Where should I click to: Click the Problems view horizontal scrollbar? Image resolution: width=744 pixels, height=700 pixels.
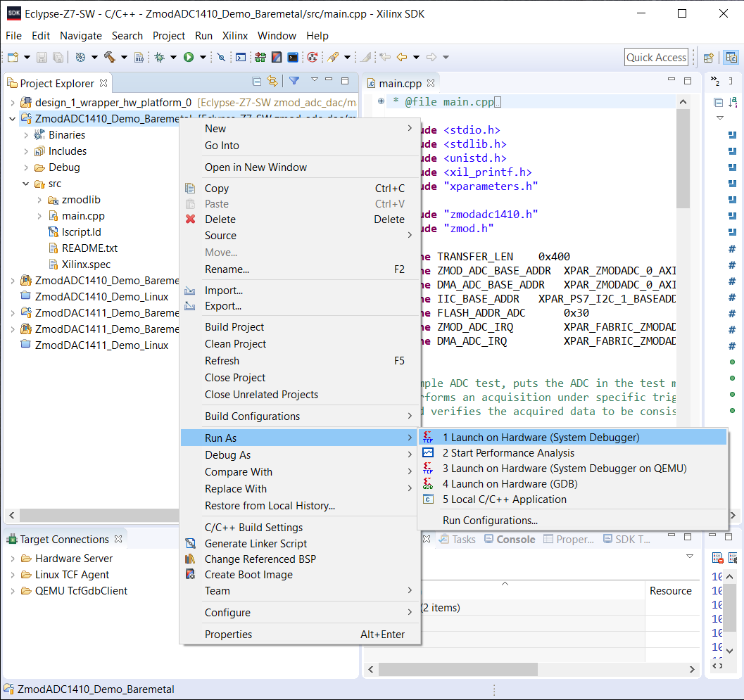pyautogui.click(x=458, y=669)
